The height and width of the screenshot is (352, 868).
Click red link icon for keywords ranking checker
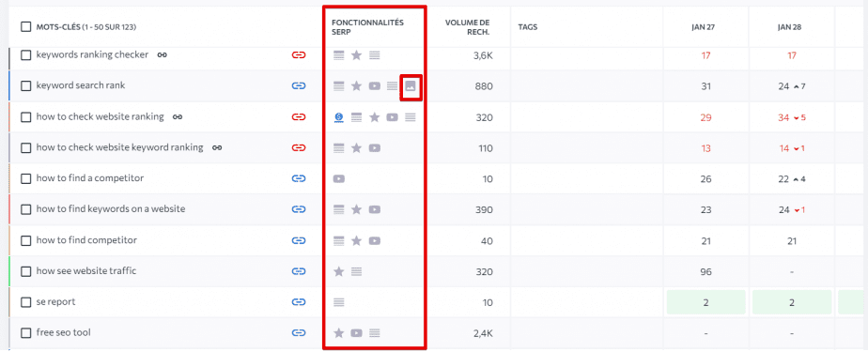click(299, 54)
